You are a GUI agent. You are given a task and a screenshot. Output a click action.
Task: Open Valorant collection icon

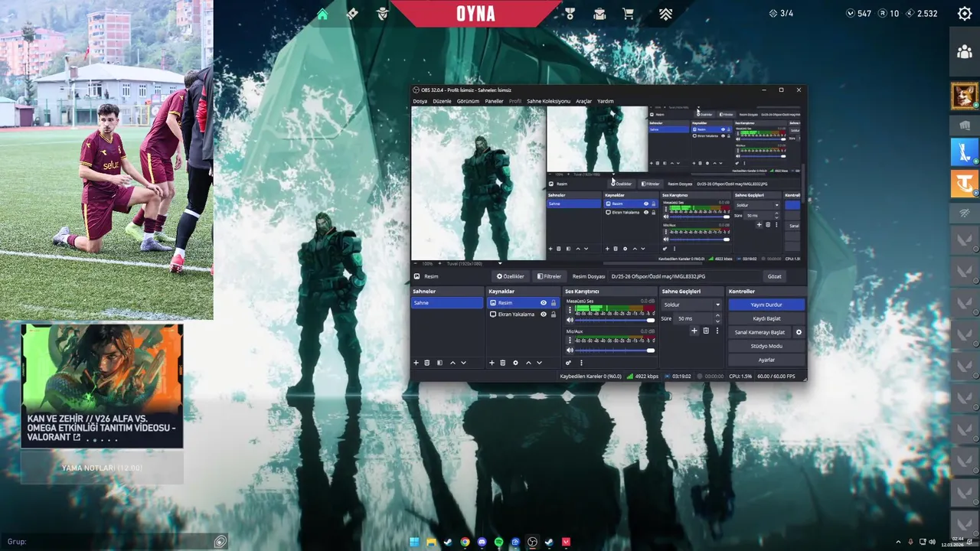point(599,14)
